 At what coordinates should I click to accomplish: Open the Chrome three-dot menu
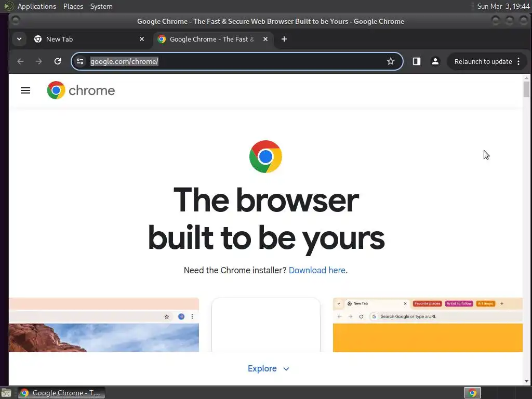[x=518, y=61]
